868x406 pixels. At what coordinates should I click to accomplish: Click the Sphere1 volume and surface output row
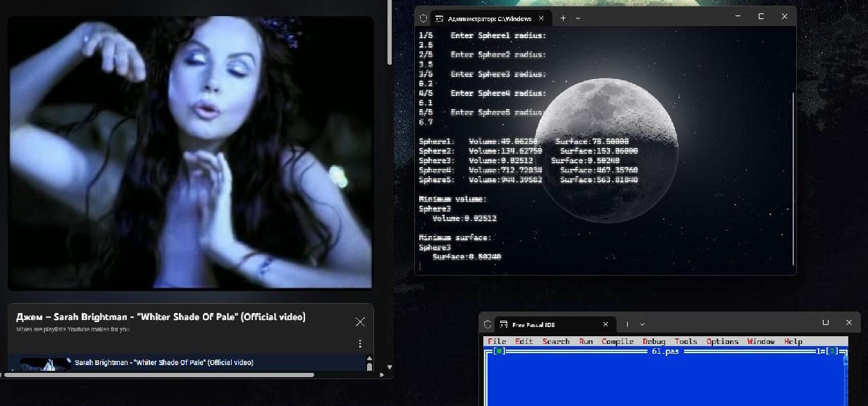pyautogui.click(x=523, y=141)
